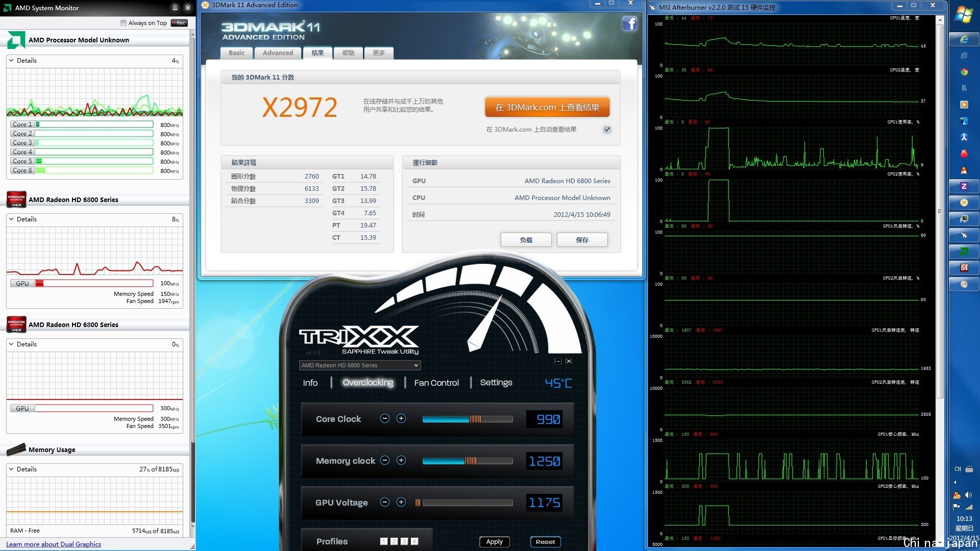Switch to the purple Z taskbar app
Image resolution: width=980 pixels, height=551 pixels.
pyautogui.click(x=964, y=186)
